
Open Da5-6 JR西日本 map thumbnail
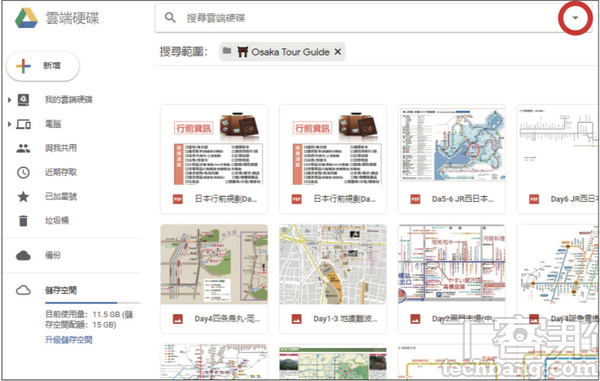click(x=452, y=145)
